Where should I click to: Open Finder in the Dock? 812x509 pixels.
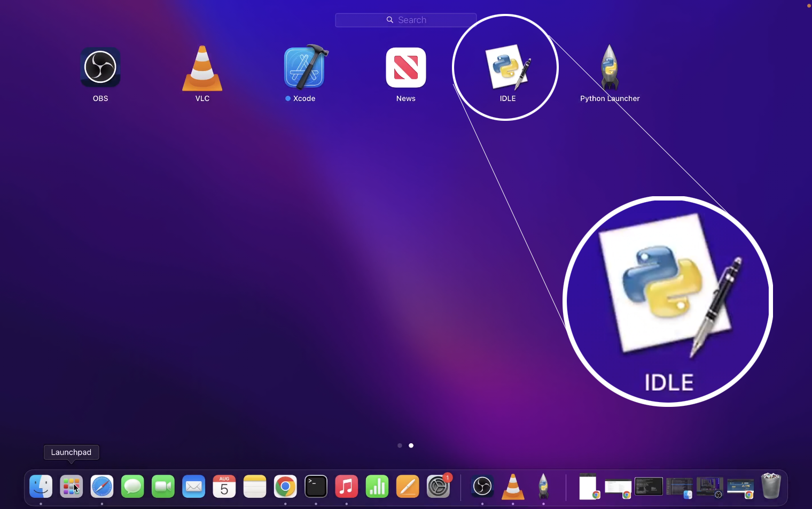pyautogui.click(x=41, y=487)
